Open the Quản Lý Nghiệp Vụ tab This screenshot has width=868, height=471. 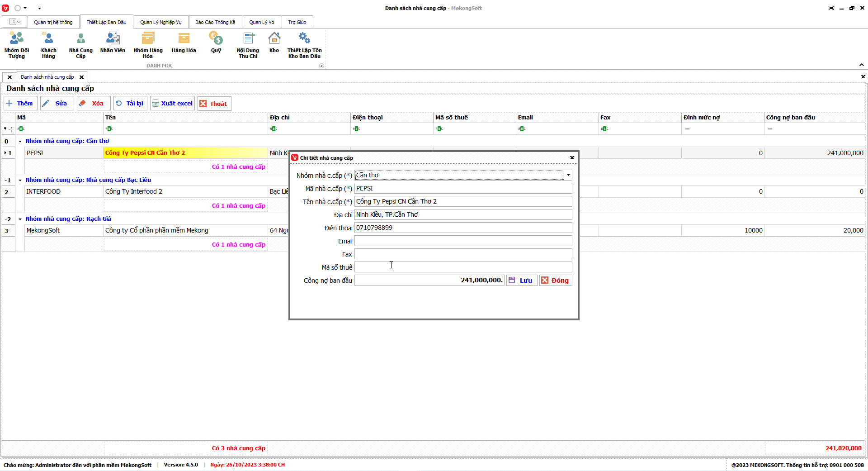click(x=160, y=22)
